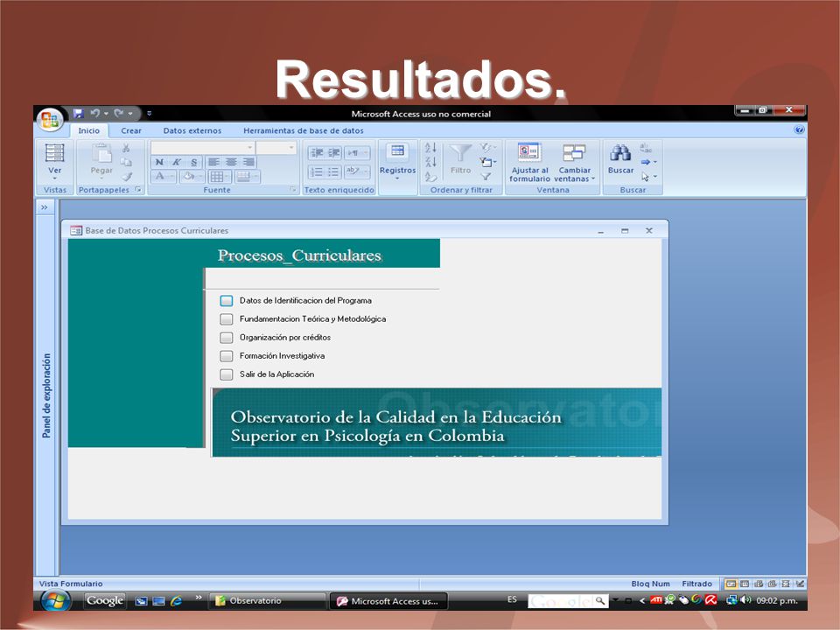
Task: Open the Ver view switcher
Action: [x=54, y=161]
